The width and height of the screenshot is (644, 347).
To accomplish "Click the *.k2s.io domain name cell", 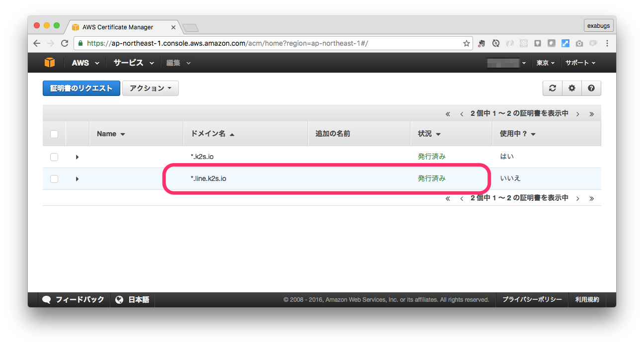I will point(202,157).
